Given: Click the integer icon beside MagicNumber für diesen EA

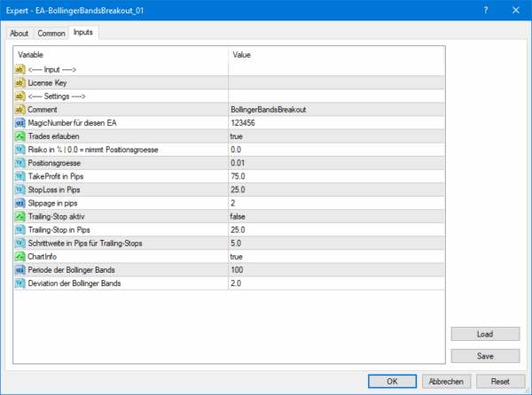Looking at the screenshot, I should click(x=20, y=122).
